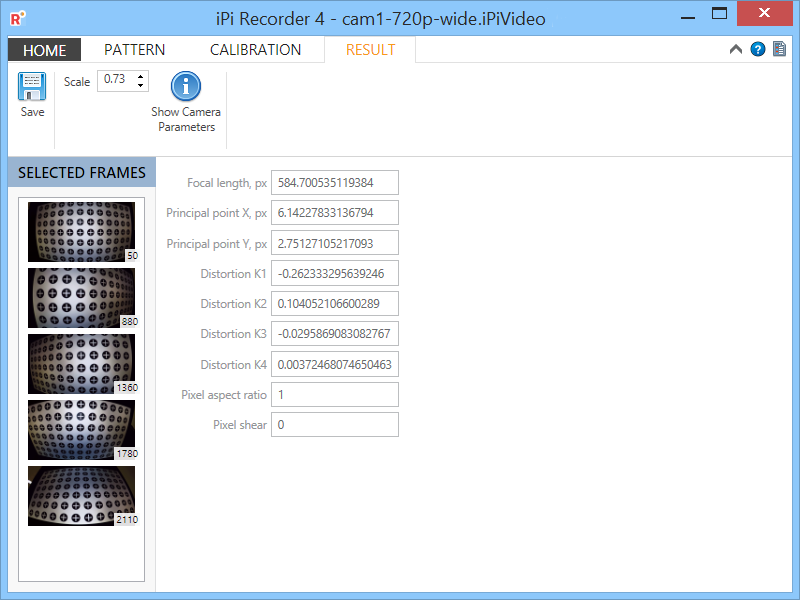Click the Scale label
The height and width of the screenshot is (600, 800).
[x=77, y=82]
